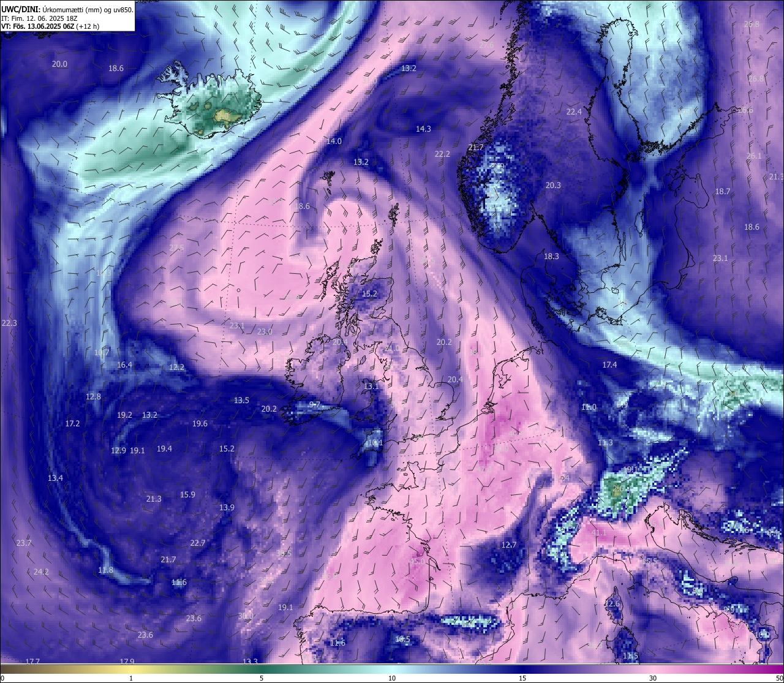Screen dimensions: 784x683
Task: Click the 13.9 value on the map
Action: pos(227,508)
